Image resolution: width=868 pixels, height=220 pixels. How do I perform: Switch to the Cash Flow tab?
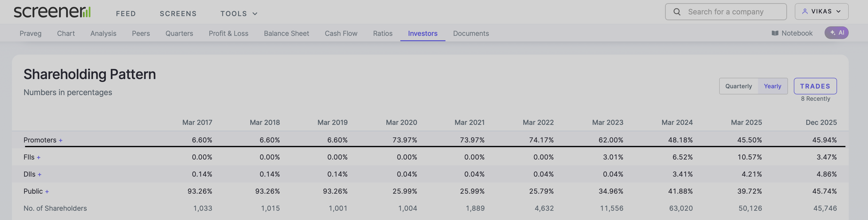click(341, 33)
